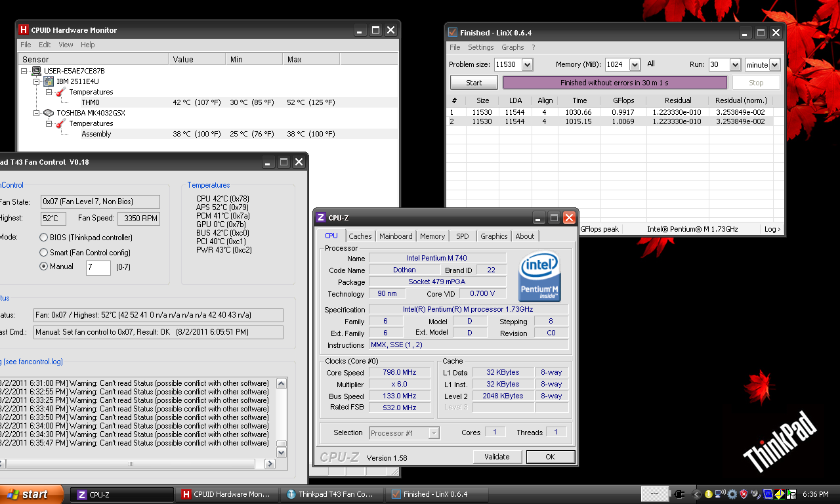This screenshot has height=504, width=840.
Task: Open the Memory (MiB) dropdown in LinX
Action: [635, 64]
